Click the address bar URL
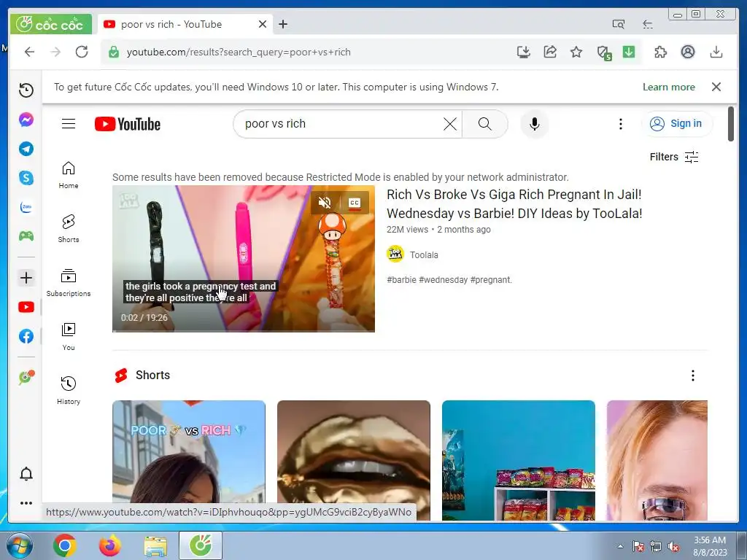This screenshot has width=747, height=560. (x=239, y=52)
